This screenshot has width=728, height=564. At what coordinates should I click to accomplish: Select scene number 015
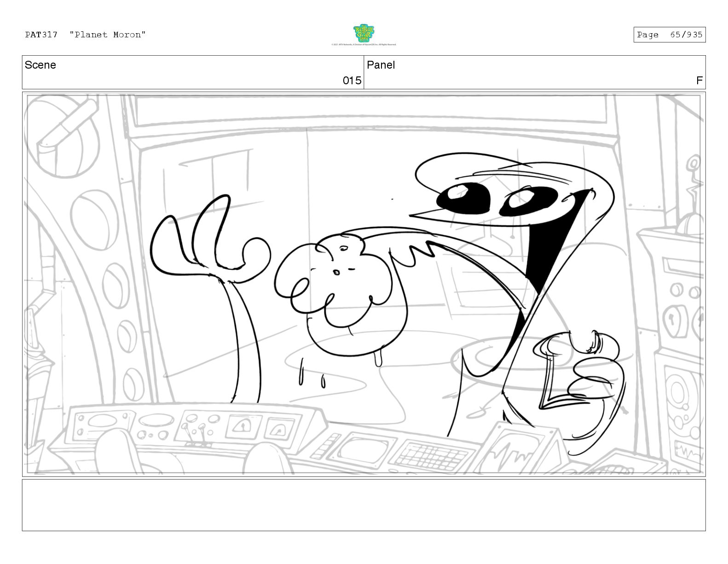[352, 81]
